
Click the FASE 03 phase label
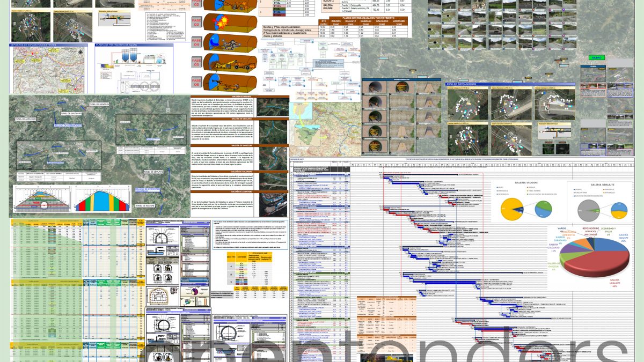196,23
